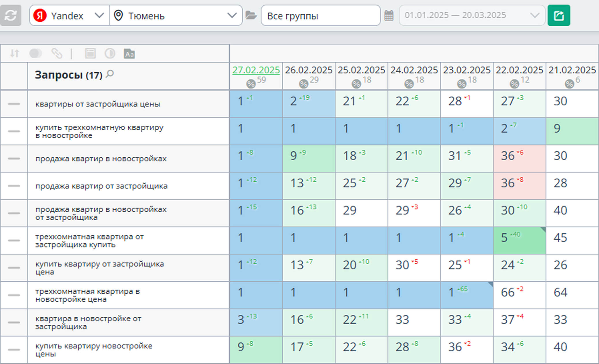Click dash handle of купить квартиру от застройщика цена
The height and width of the screenshot is (364, 599).
click(x=14, y=268)
